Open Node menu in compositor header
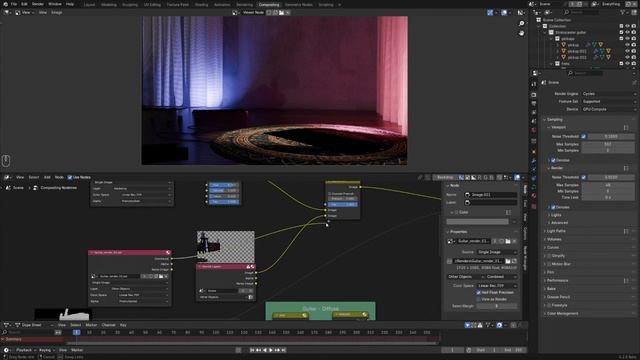Screen dimensions: 640x360 pyautogui.click(x=59, y=177)
